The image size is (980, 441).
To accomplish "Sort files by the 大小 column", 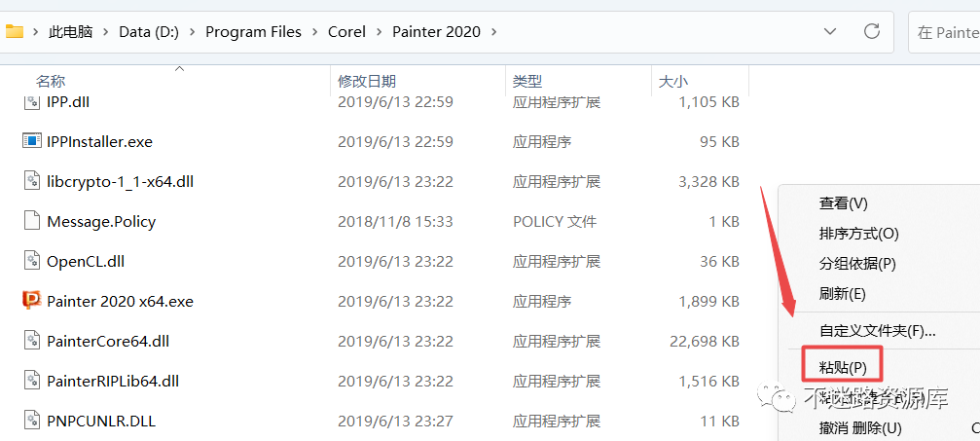I will 673,82.
